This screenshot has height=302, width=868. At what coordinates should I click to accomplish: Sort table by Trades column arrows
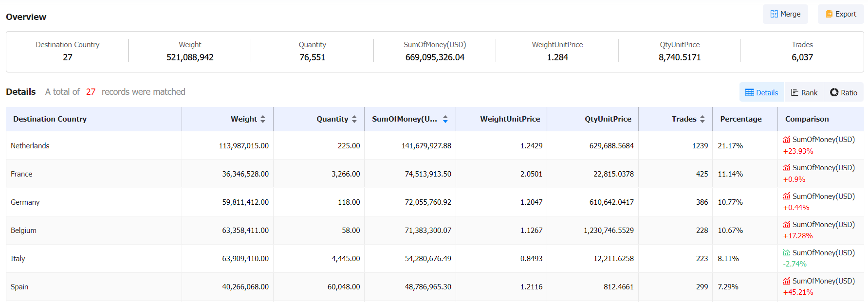(x=702, y=119)
